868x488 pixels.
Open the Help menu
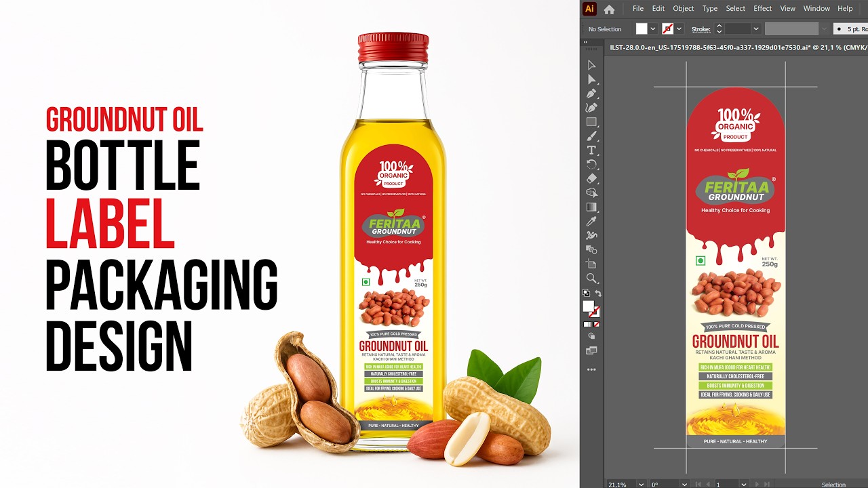[845, 9]
